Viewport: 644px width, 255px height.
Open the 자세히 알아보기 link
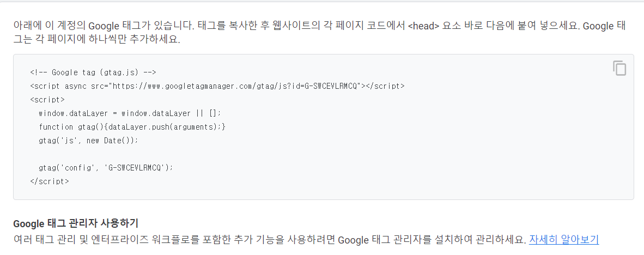(563, 239)
